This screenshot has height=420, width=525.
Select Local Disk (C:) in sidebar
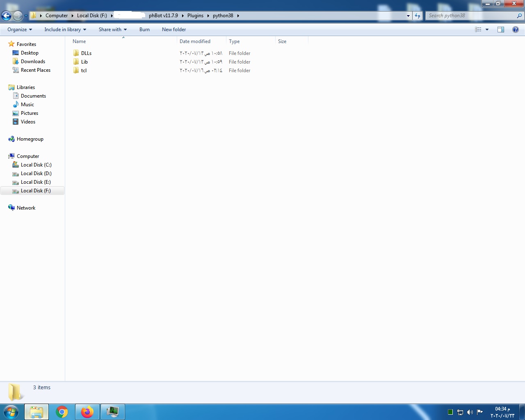click(x=36, y=164)
